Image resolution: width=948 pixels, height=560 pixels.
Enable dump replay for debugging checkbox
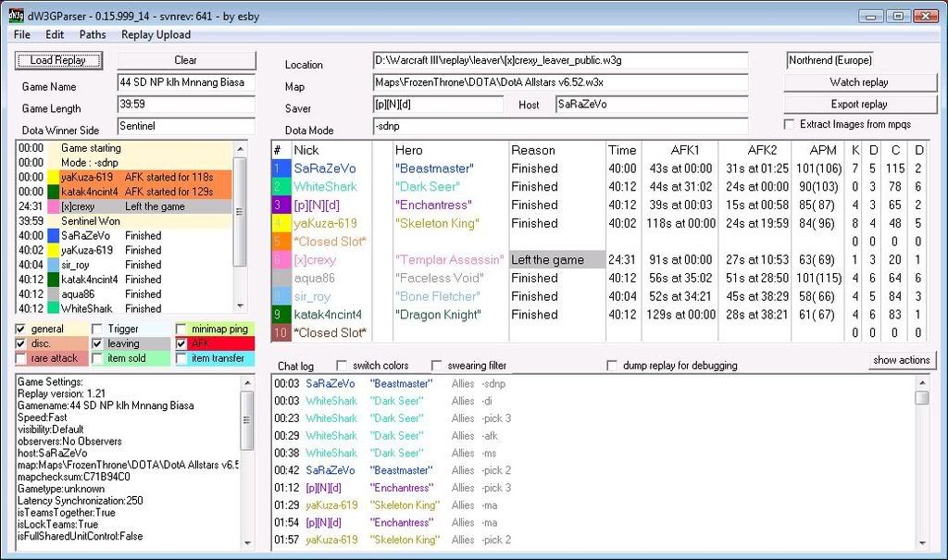click(x=612, y=366)
